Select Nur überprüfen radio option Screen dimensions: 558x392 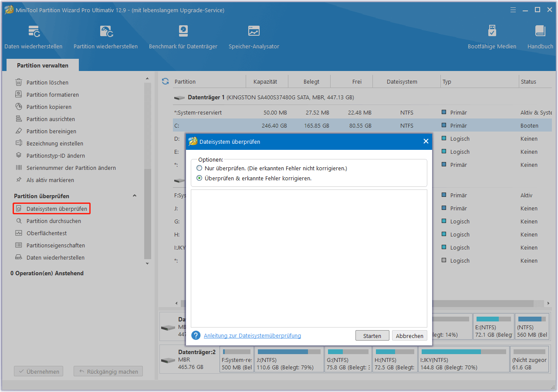click(200, 168)
